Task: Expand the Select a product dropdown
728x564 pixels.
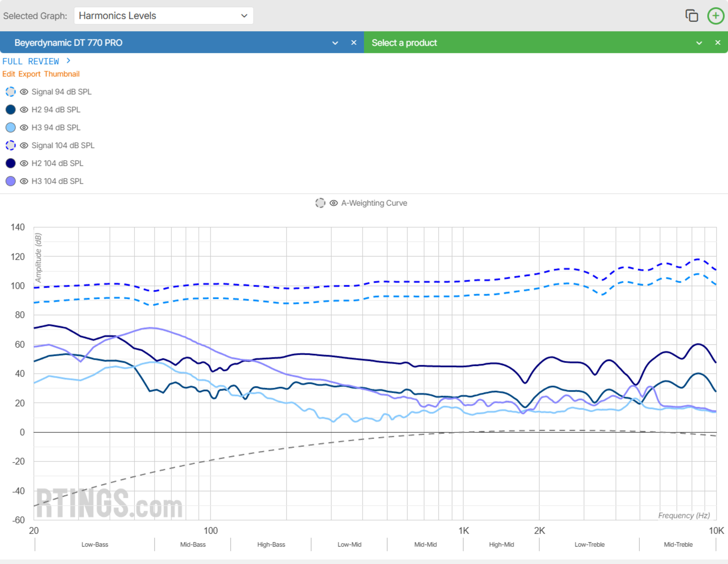Action: click(699, 43)
